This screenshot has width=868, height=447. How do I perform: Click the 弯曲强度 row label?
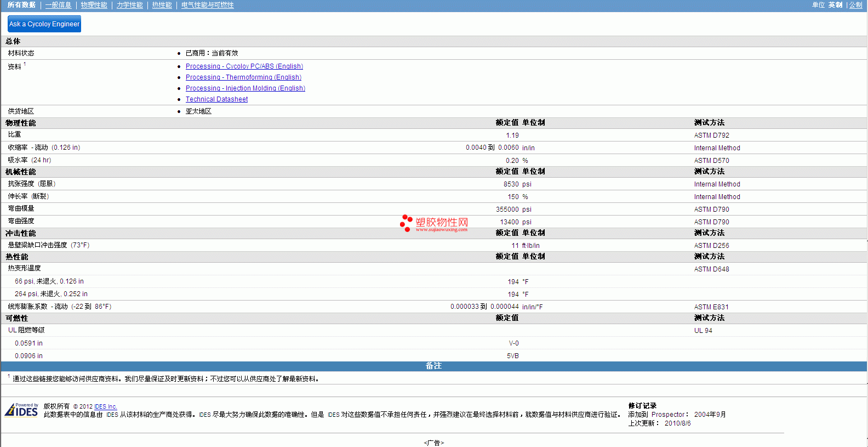coord(21,221)
